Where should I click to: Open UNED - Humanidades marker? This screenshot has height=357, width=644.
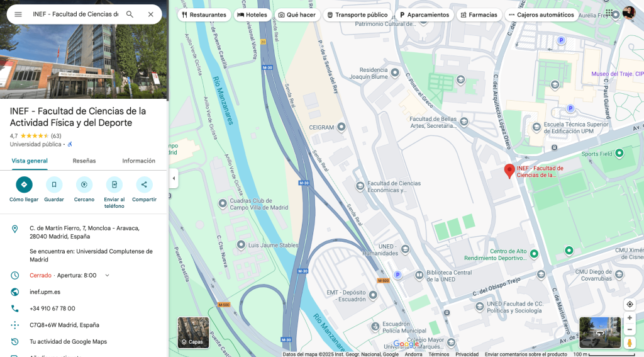click(405, 249)
